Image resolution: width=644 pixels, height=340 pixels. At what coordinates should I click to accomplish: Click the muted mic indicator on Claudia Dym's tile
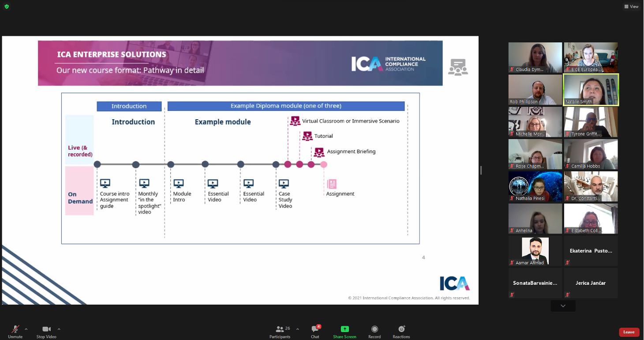[x=513, y=69]
